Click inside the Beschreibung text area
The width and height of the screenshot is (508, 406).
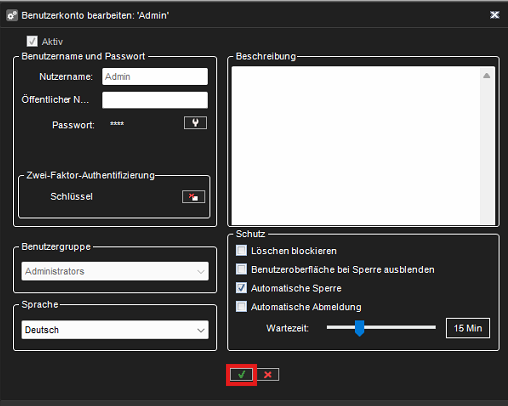(356, 145)
